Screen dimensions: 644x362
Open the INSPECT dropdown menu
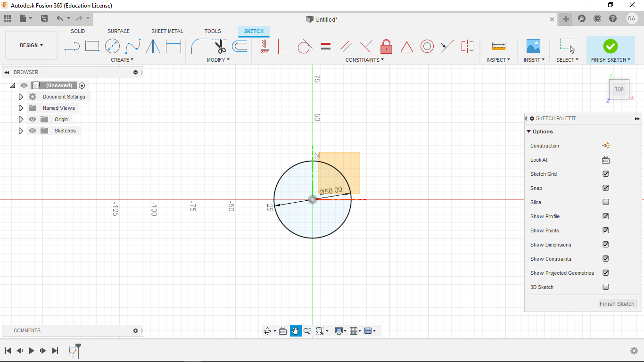click(x=498, y=60)
